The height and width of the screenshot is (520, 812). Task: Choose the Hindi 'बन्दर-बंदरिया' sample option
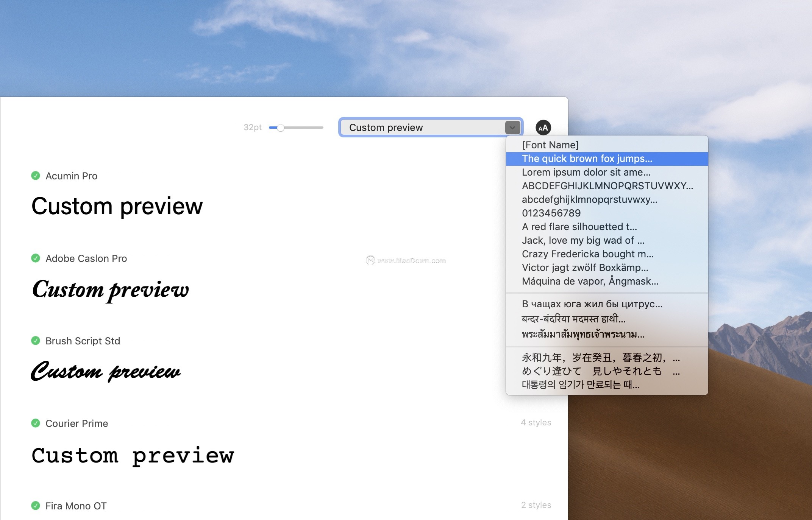607,319
